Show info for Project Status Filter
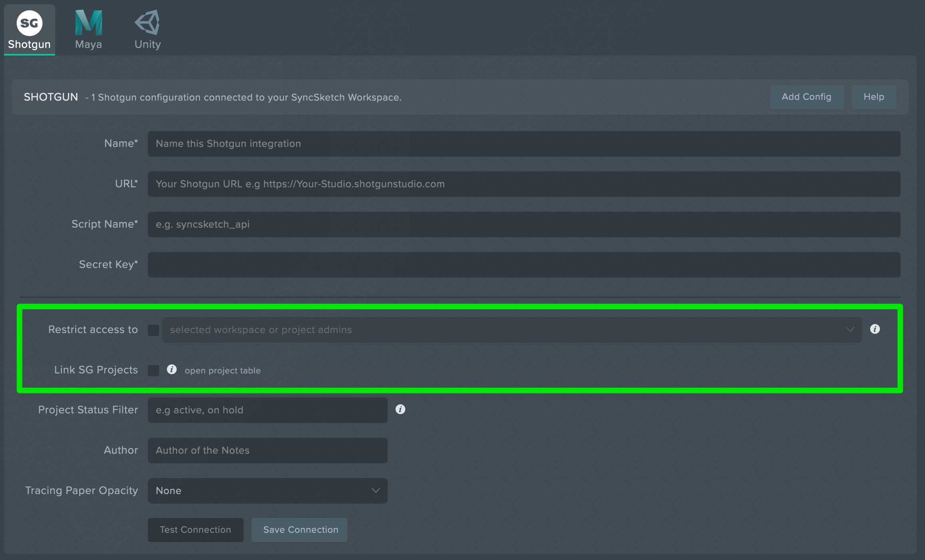Image resolution: width=925 pixels, height=560 pixels. (x=401, y=409)
